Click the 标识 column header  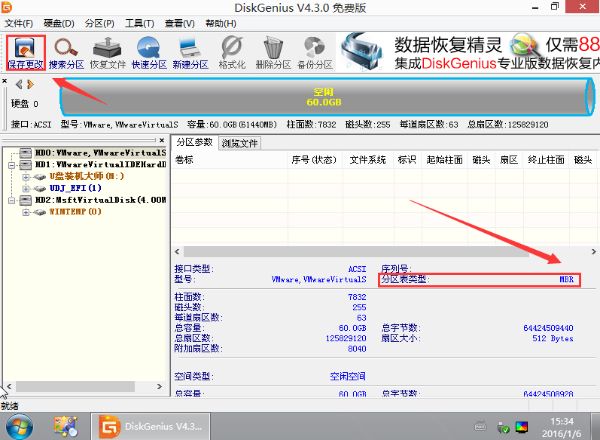coord(407,160)
